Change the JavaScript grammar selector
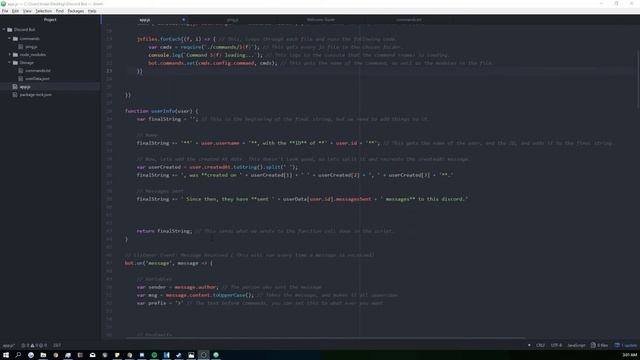Viewport: 640px width, 360px height. [x=576, y=345]
